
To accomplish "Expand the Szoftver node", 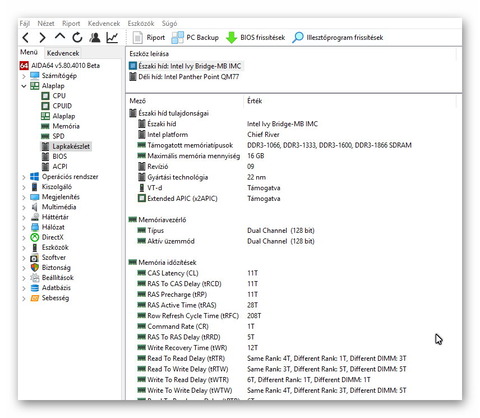I will (24, 258).
